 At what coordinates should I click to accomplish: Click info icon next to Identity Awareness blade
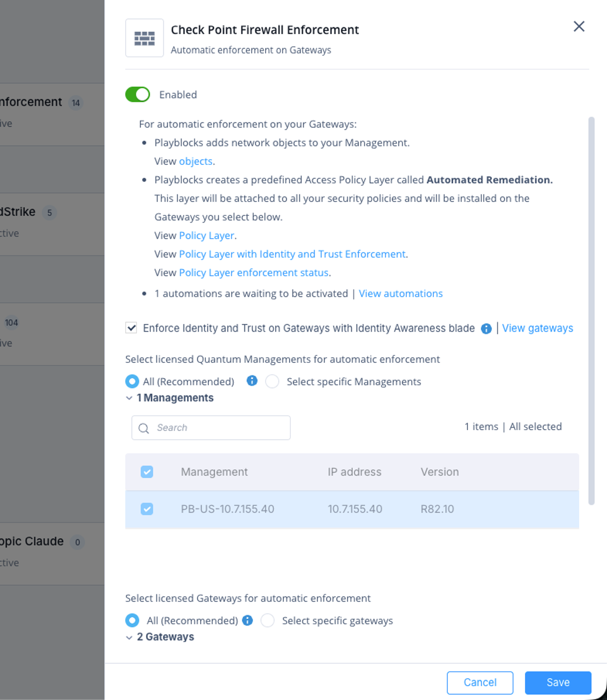[486, 329]
